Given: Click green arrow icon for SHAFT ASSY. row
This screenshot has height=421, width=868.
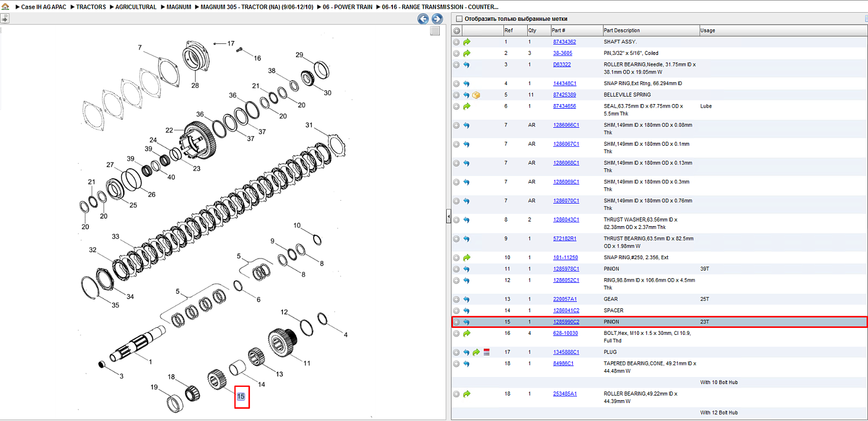Looking at the screenshot, I should [467, 42].
